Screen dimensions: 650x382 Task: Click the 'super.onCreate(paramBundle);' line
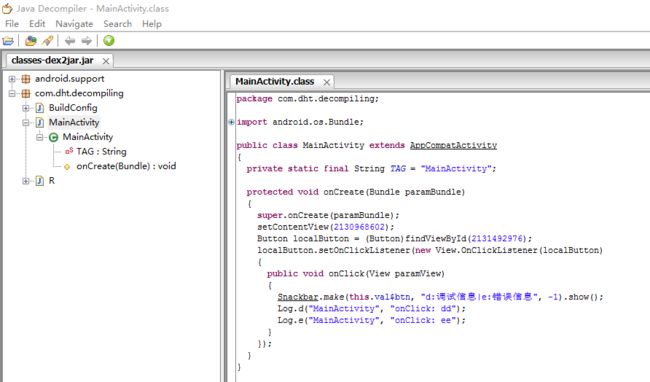[x=328, y=215]
